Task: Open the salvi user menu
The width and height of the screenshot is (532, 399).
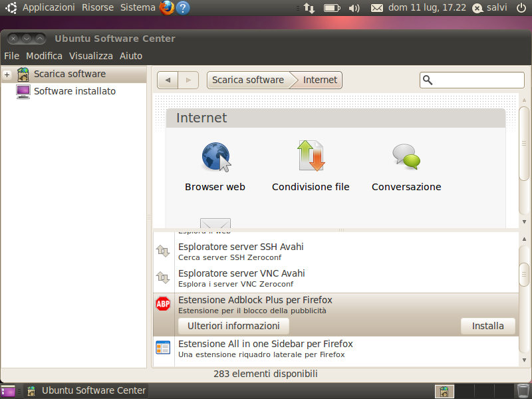Action: pos(489,7)
